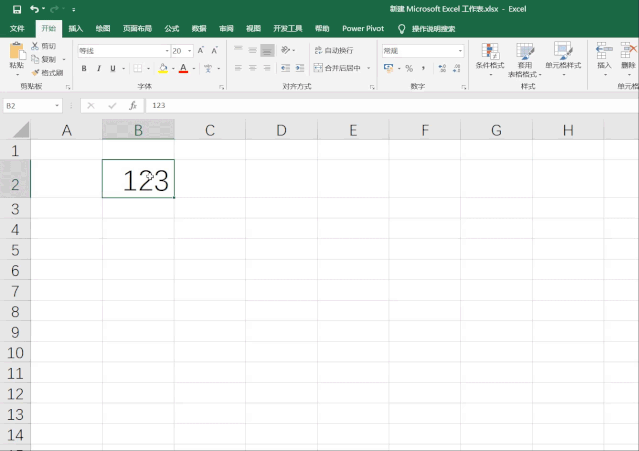Click the Decrease Decimal icon
The image size is (639, 451).
pyautogui.click(x=457, y=68)
